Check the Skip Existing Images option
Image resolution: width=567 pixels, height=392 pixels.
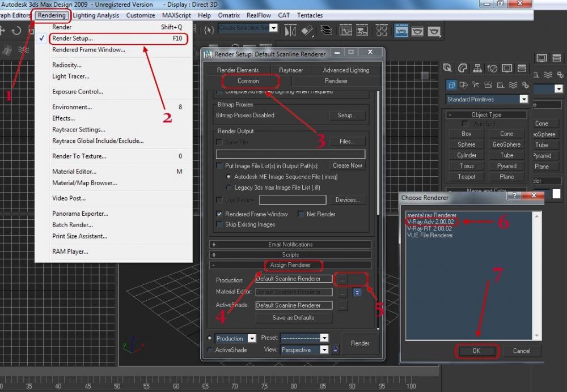pos(219,224)
